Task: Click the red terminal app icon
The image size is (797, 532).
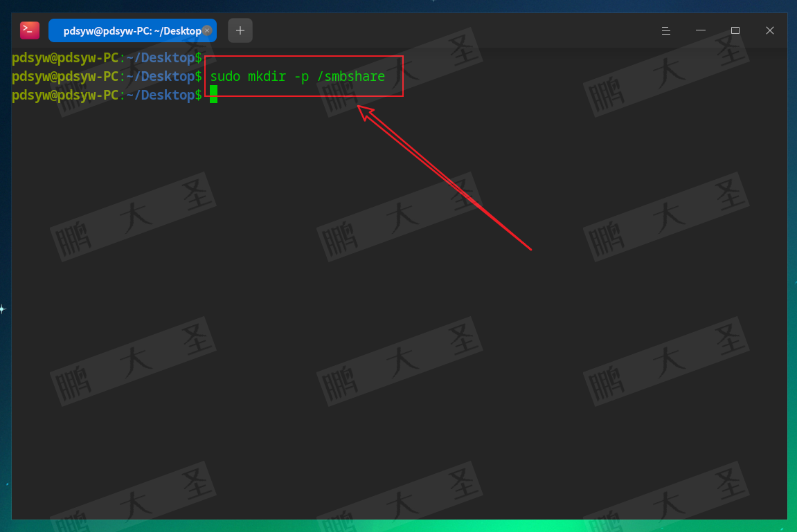Action: [x=30, y=30]
